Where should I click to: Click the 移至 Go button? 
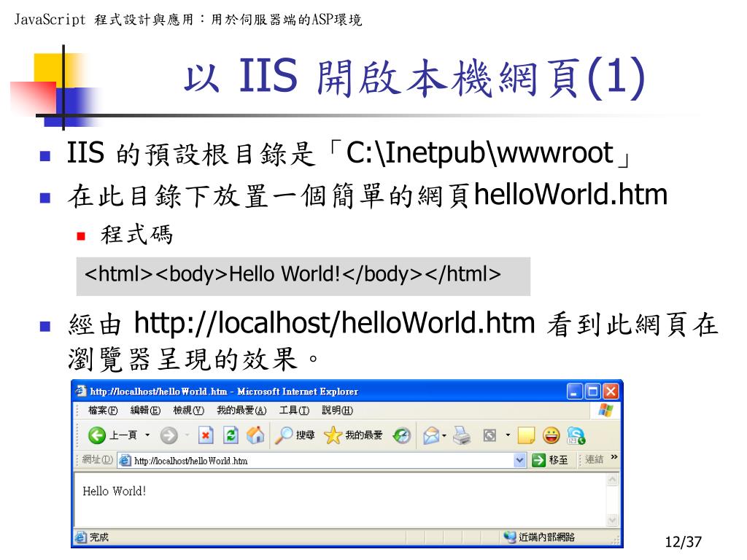550,460
